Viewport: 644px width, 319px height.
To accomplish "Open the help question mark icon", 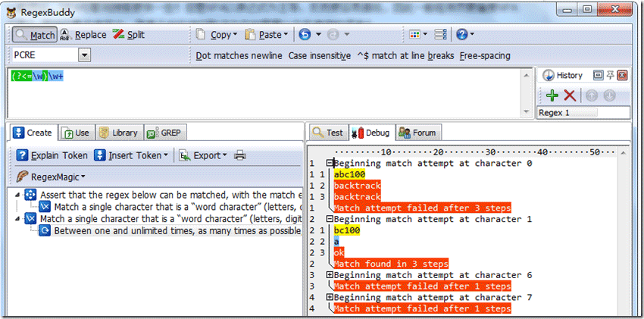I will pyautogui.click(x=462, y=35).
